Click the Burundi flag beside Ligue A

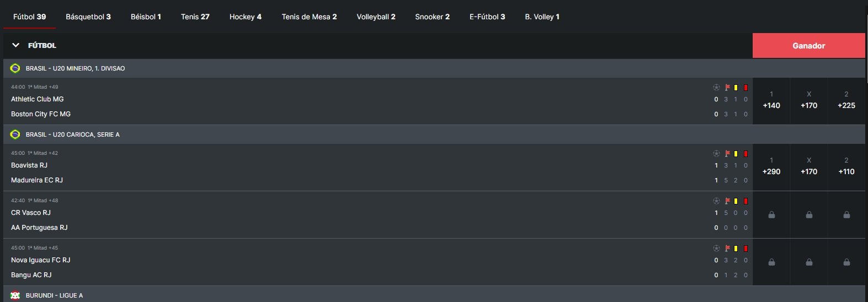tap(15, 295)
